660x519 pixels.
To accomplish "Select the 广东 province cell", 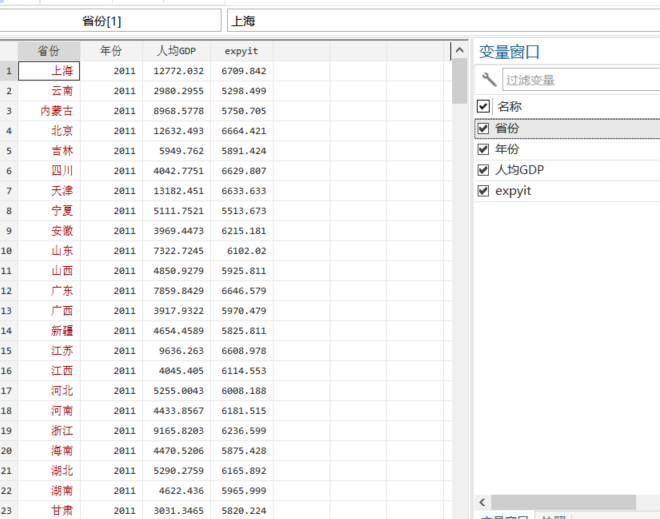I will pyautogui.click(x=49, y=291).
